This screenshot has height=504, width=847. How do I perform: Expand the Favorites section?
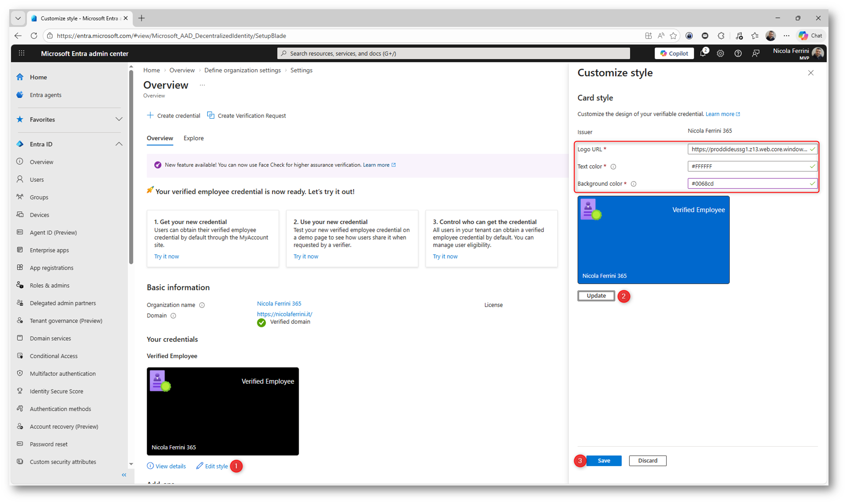pos(119,119)
